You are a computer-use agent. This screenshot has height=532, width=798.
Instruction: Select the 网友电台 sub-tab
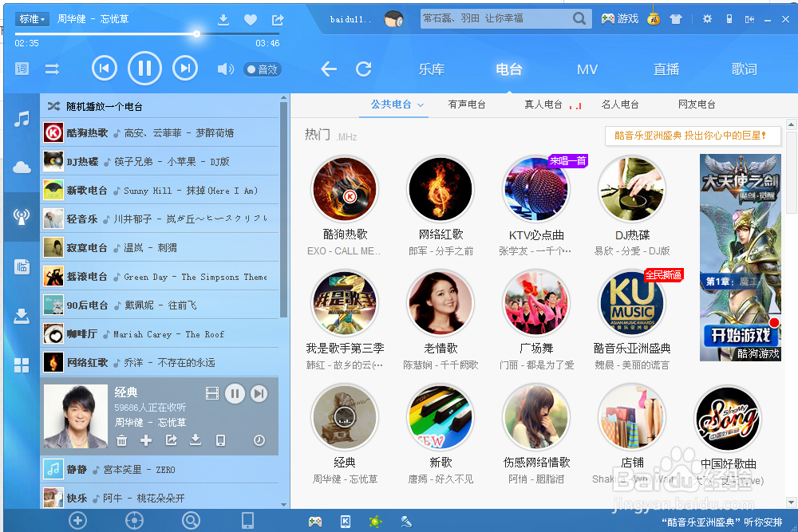pyautogui.click(x=697, y=104)
